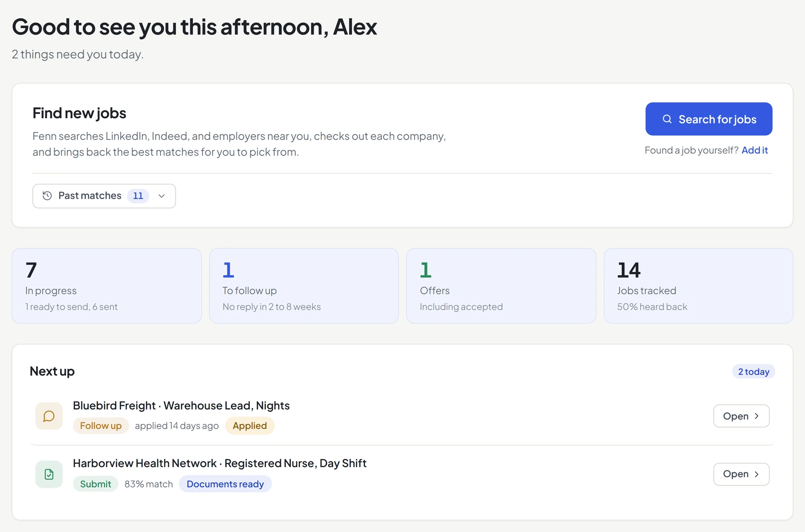This screenshot has height=532, width=805.
Task: Open the Add it link
Action: click(x=755, y=150)
